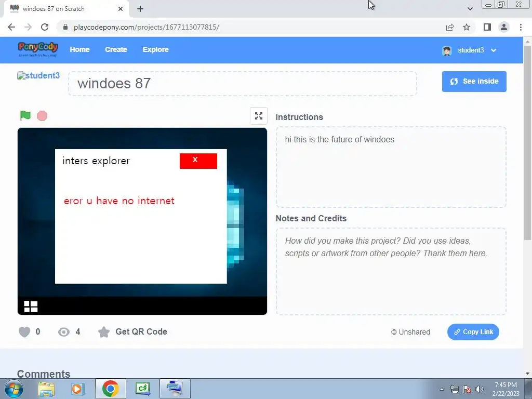Screen dimensions: 532x399
Task: Open a new browser tab
Action: pyautogui.click(x=140, y=9)
